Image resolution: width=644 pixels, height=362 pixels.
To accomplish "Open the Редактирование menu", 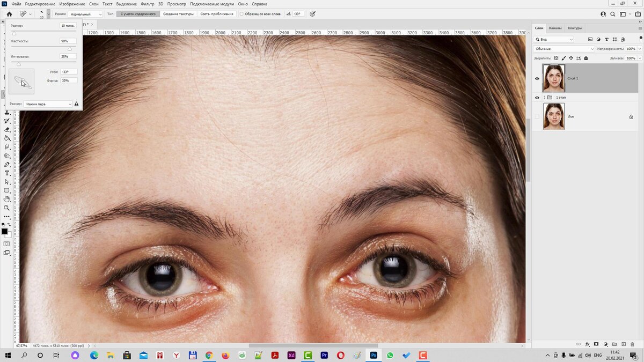I will (40, 4).
